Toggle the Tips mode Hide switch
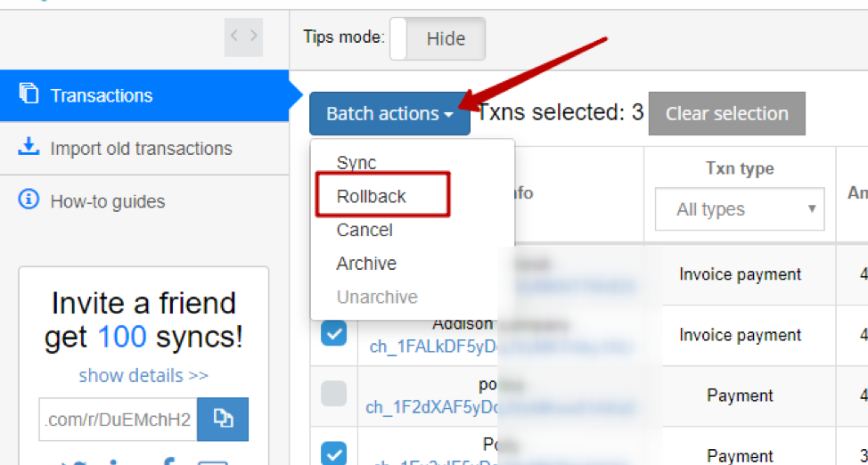 click(x=438, y=38)
